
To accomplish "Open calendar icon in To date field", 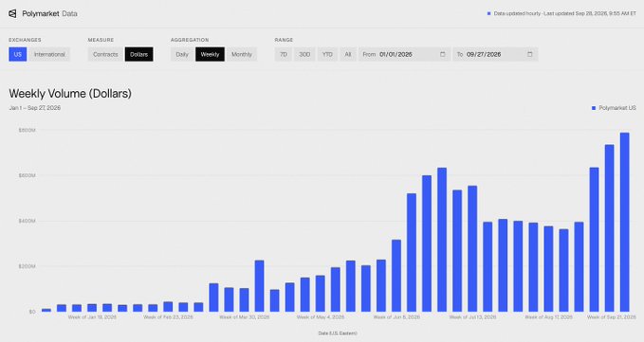I will click(x=529, y=54).
